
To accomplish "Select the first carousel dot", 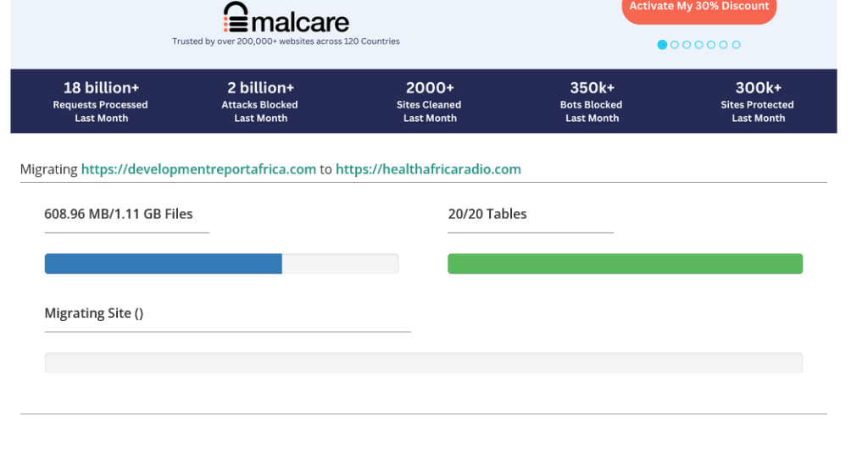I will point(662,45).
